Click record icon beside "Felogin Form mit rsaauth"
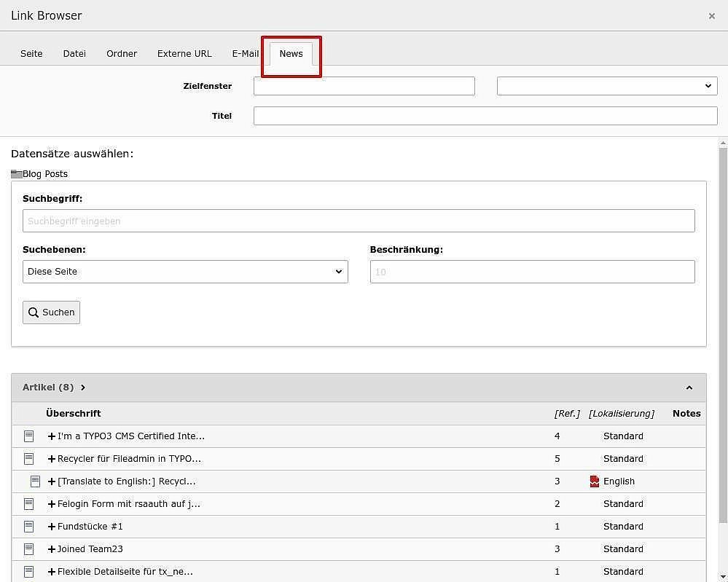 click(x=28, y=503)
